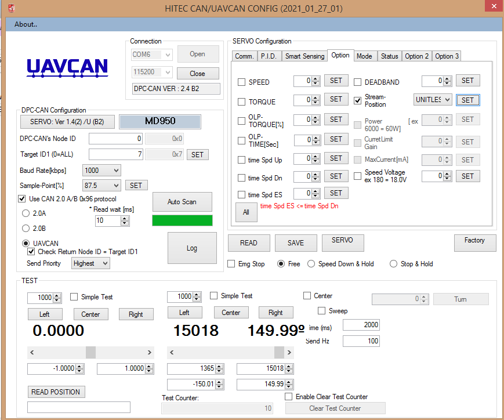Click SET for Stream-Position
Image resolution: width=504 pixels, height=420 pixels.
467,100
